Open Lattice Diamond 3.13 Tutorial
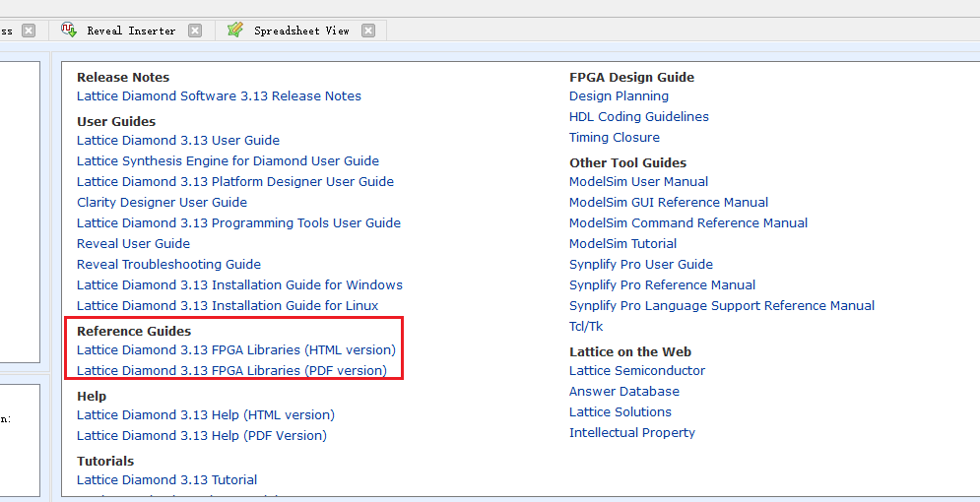Screen dimensions: 980x502 pos(166,479)
